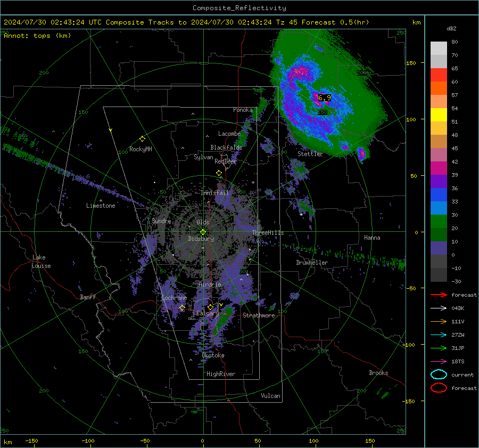Click the bright orange 60-57 dBZ swatch

[439, 88]
